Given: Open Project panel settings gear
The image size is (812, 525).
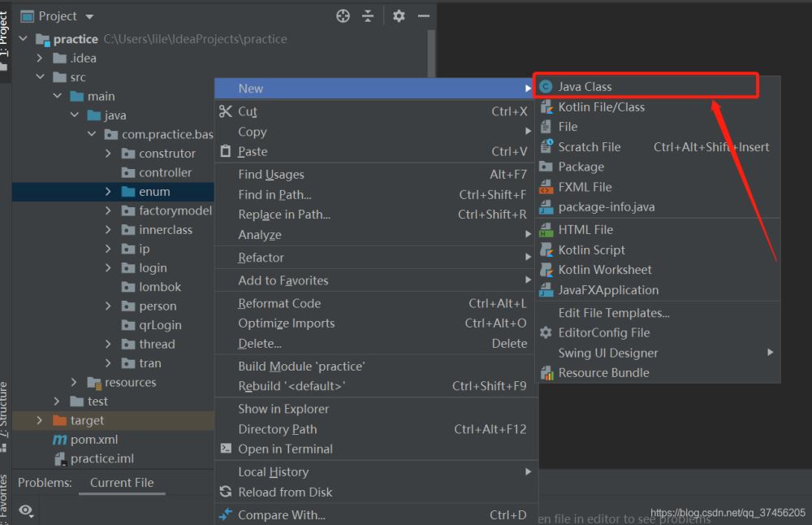Looking at the screenshot, I should 398,16.
